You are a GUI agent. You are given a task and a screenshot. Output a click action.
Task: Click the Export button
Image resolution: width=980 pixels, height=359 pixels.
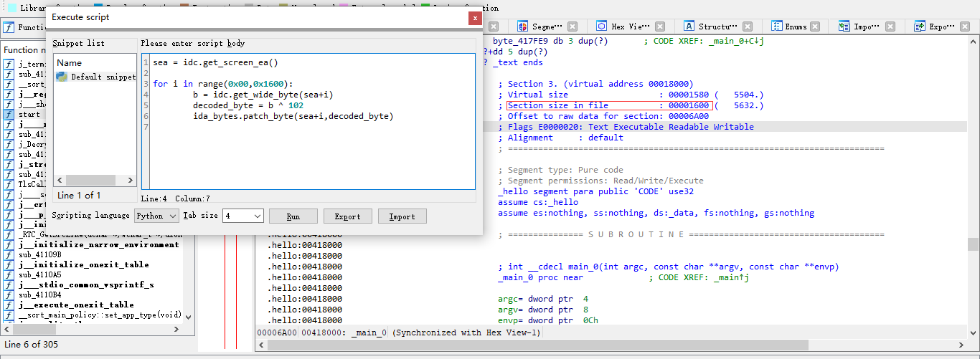pyautogui.click(x=347, y=216)
